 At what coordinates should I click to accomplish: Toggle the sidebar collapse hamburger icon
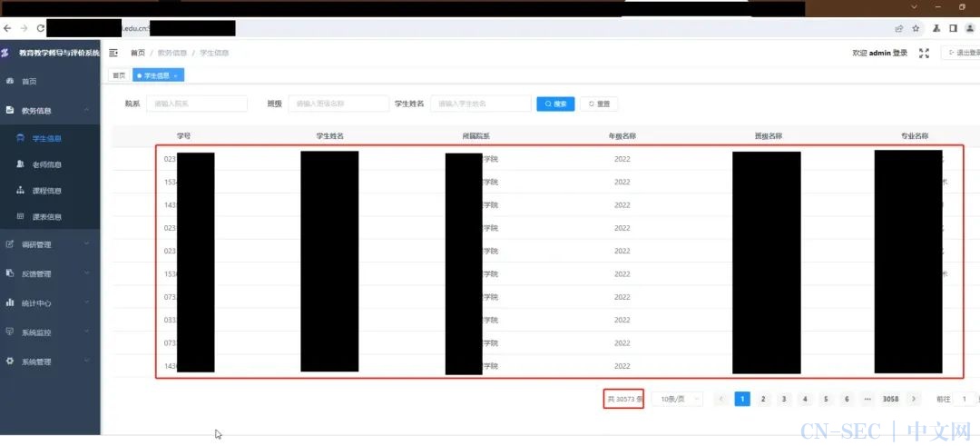113,54
